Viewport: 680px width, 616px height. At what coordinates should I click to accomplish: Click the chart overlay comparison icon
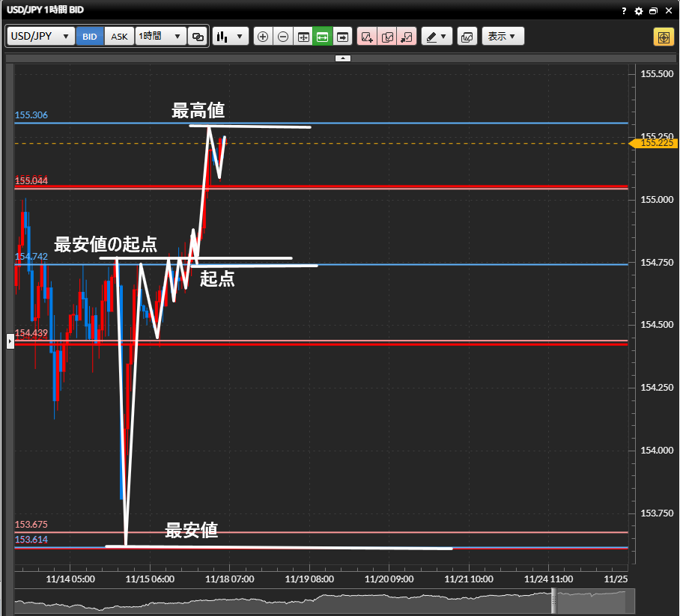(467, 36)
